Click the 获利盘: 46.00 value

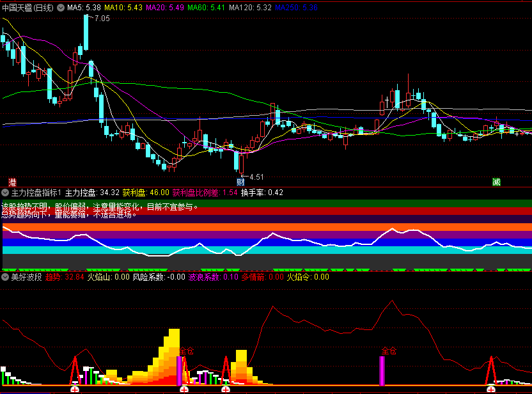(146, 193)
